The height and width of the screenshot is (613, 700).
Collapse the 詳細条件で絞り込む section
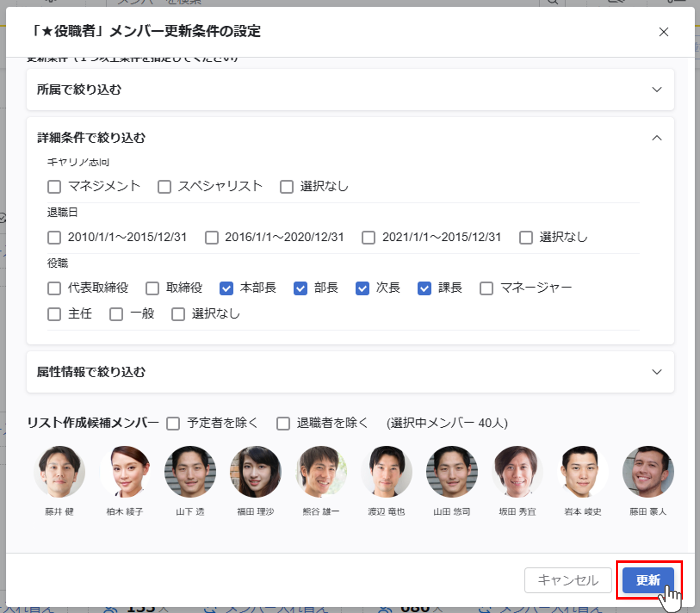tap(656, 138)
